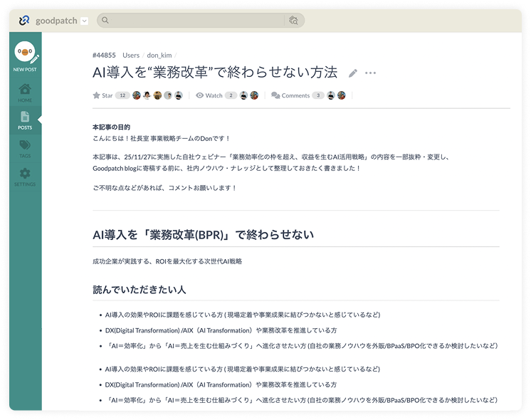Screen dimensions: 531x420
Task: Open SETTINGS gear in the sidebar
Action: [25, 177]
